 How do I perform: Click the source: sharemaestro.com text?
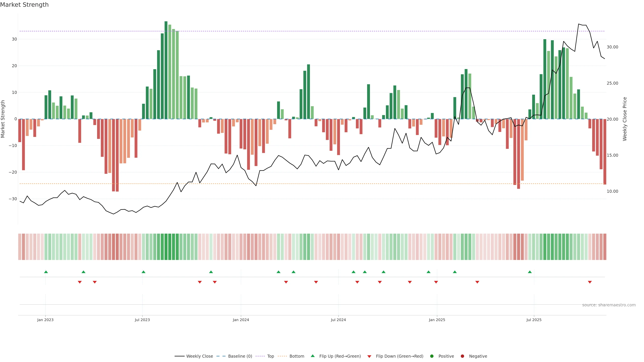coord(609,305)
